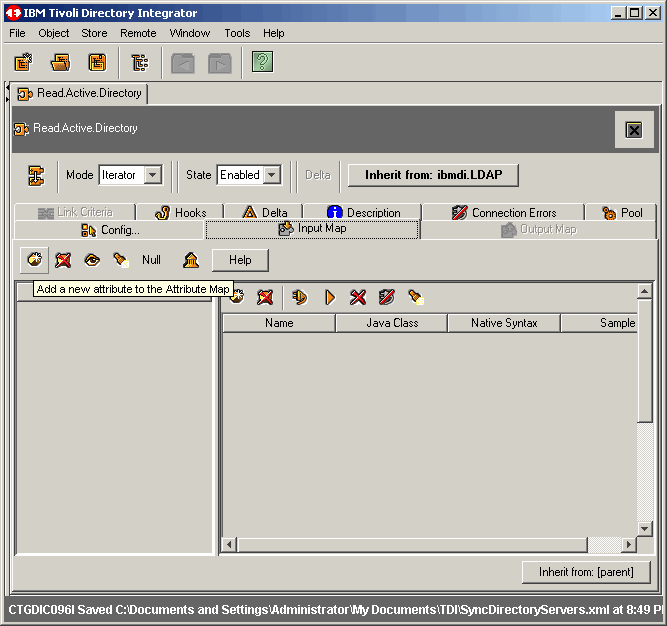Image resolution: width=667 pixels, height=626 pixels.
Task: Click the connector type icon left of Mode
Action: point(36,175)
